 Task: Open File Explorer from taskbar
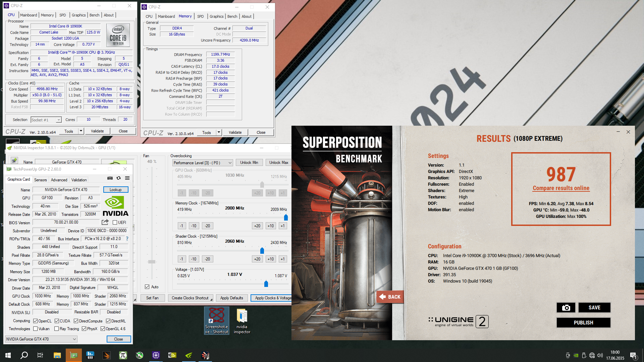click(57, 355)
